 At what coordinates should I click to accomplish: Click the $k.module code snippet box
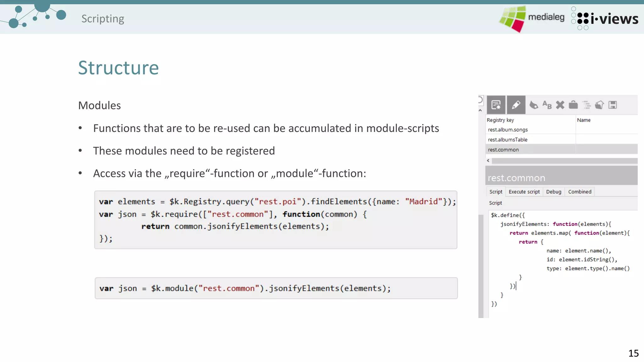click(x=276, y=288)
